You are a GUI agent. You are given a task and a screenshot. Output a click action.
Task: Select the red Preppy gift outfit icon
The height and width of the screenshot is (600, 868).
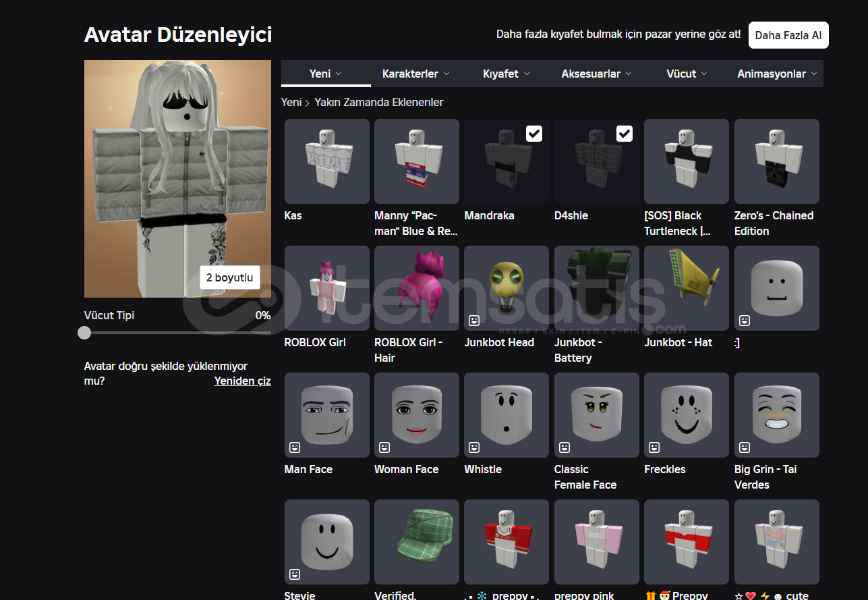[687, 542]
